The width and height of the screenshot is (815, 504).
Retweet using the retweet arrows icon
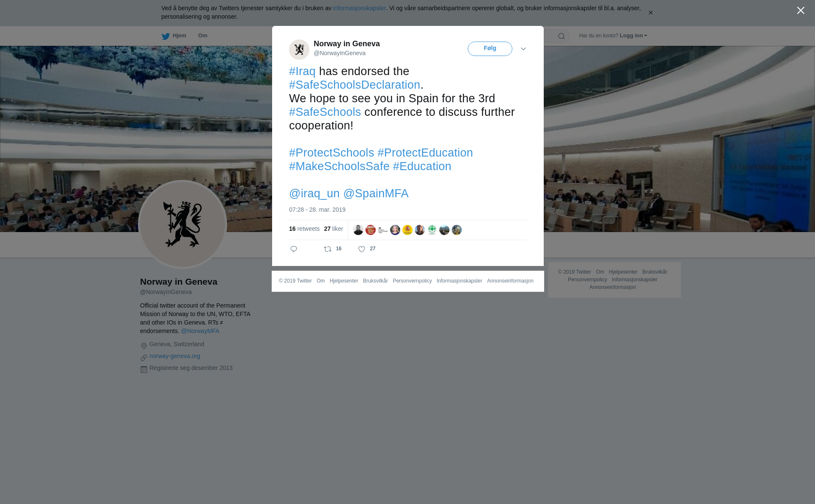point(328,249)
